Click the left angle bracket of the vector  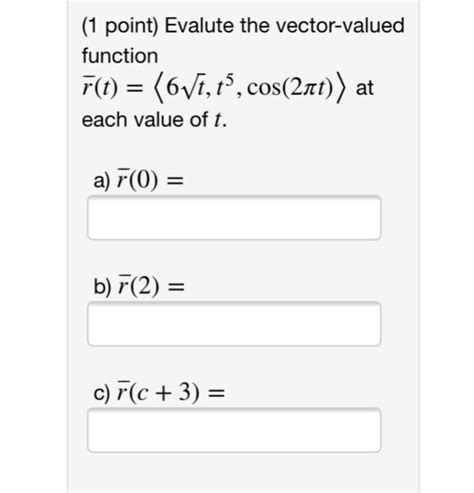click(158, 88)
